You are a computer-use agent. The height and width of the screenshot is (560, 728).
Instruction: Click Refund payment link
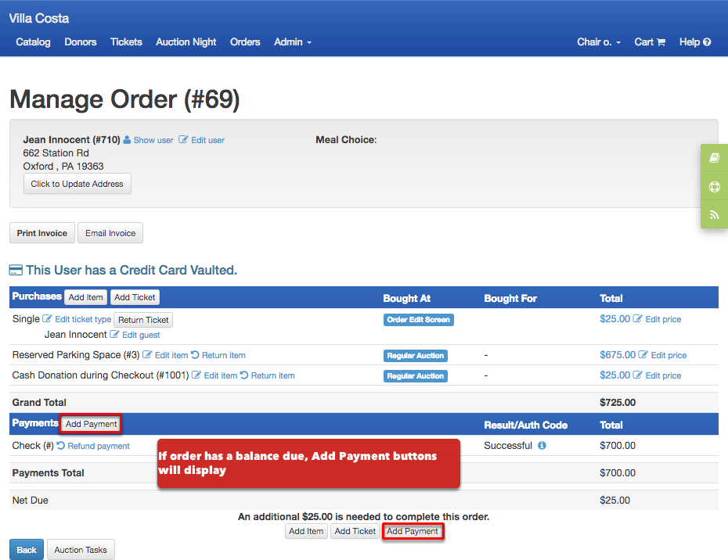[99, 446]
